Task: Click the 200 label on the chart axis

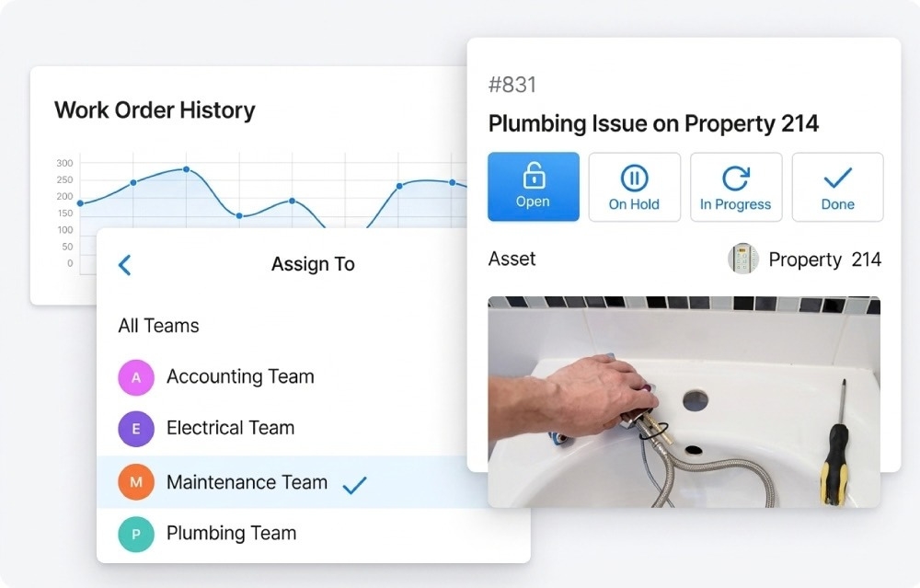Action: click(x=64, y=197)
